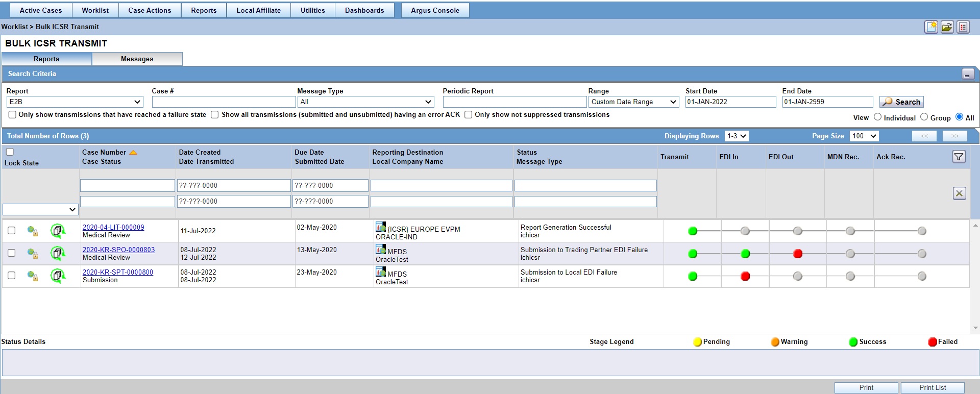Click the End Date field 01-JAN-2999
980x394 pixels.
pos(827,102)
